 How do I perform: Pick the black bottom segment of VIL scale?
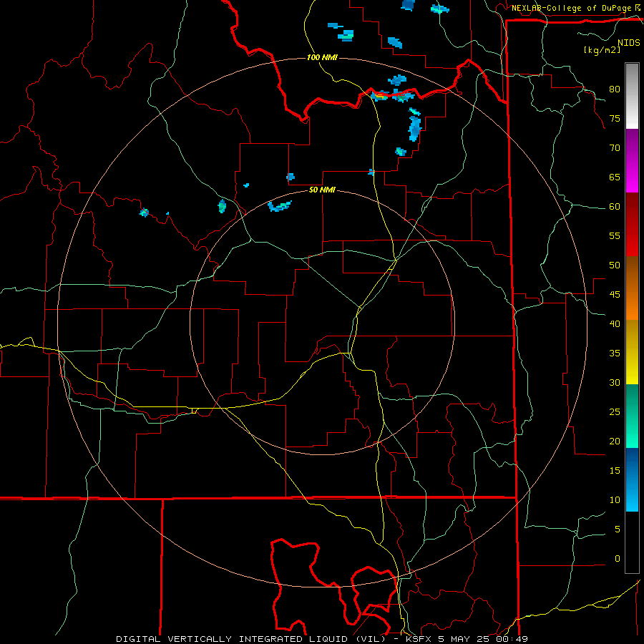click(632, 542)
